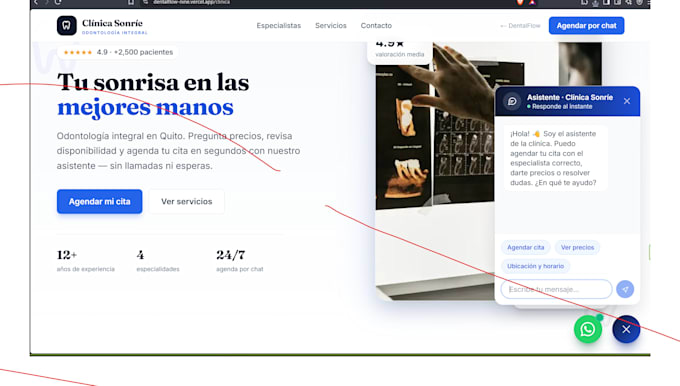Click the assistant greeting message bubble
The image size is (680, 386).
555,158
